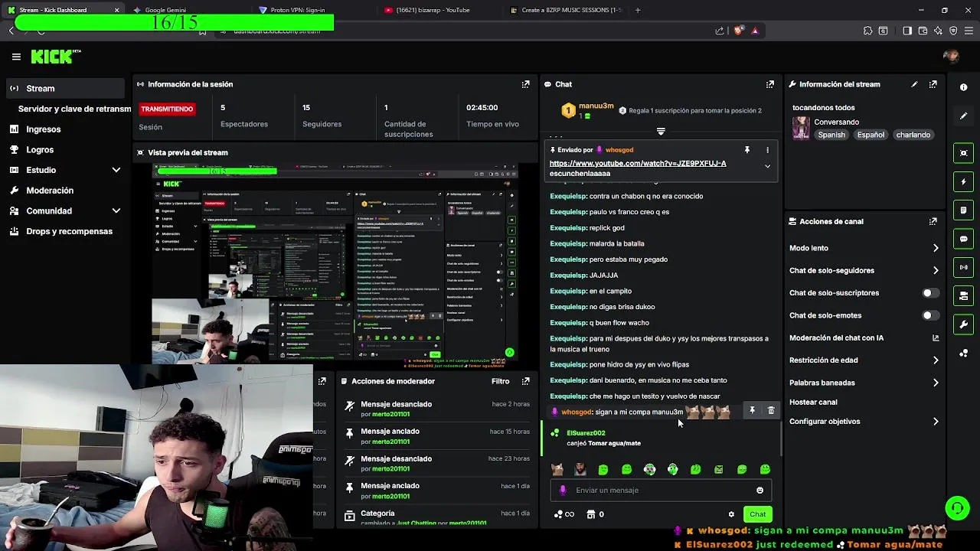Viewport: 980px width, 551px height.
Task: Toggle the lightning bolt widget in right sidebar
Action: tap(963, 182)
